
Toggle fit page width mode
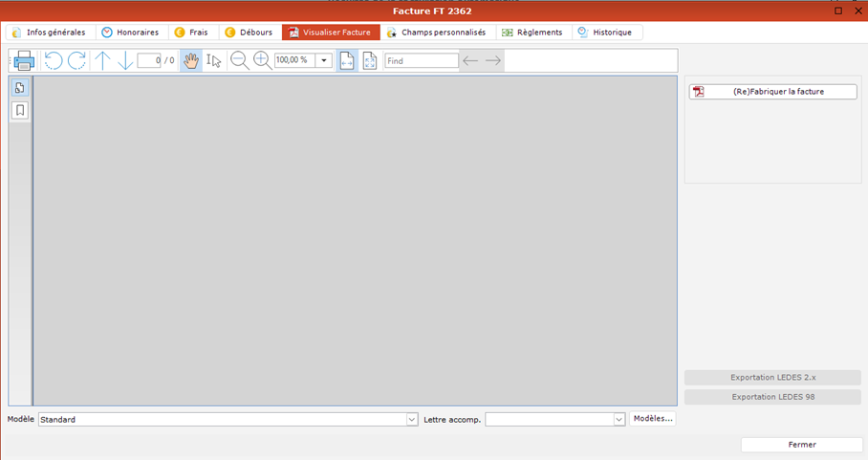click(347, 61)
